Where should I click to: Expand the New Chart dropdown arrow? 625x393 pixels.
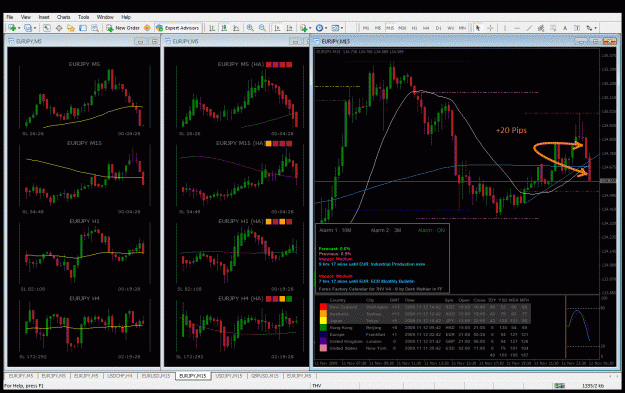(19, 28)
